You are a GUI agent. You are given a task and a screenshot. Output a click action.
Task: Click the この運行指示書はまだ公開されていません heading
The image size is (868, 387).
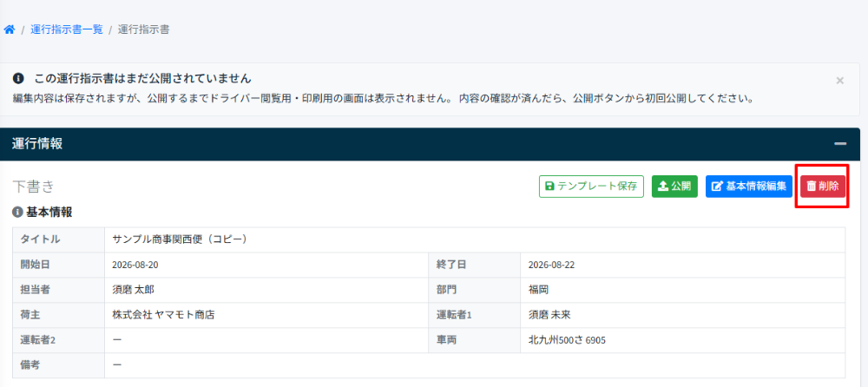[x=143, y=78]
